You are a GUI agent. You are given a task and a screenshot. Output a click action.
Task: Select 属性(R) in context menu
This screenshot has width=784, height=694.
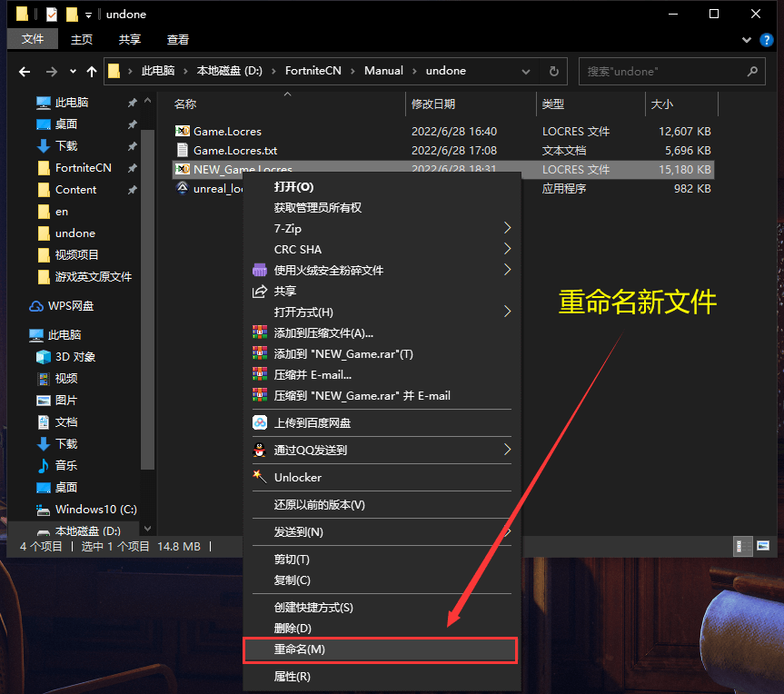(x=382, y=677)
